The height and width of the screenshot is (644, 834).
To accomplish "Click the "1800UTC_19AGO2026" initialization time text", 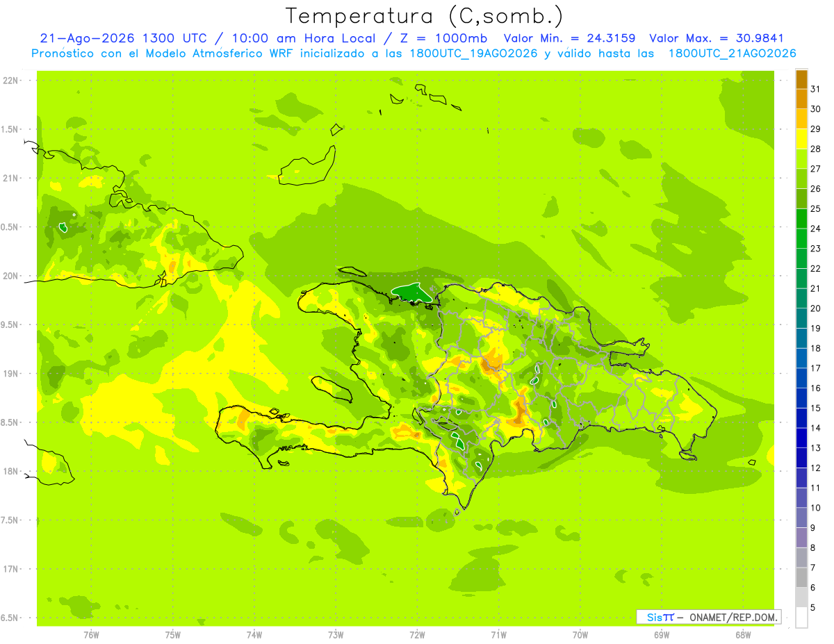I will pos(473,53).
